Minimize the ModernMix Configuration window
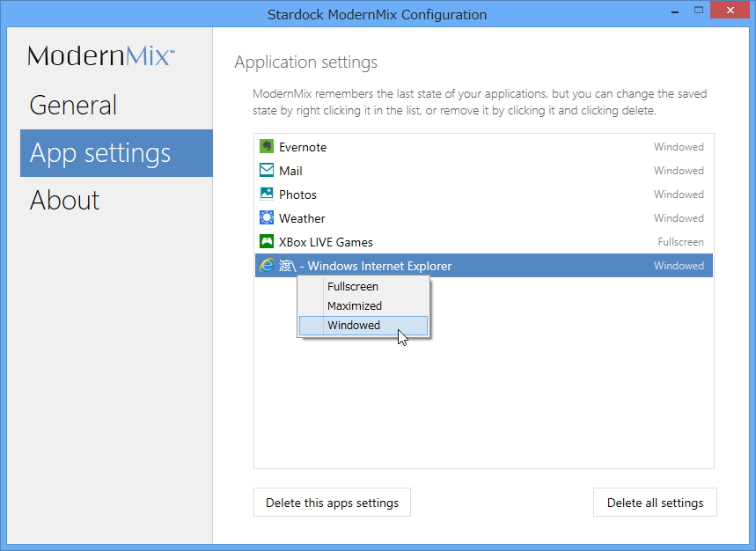756x551 pixels. pyautogui.click(x=675, y=11)
